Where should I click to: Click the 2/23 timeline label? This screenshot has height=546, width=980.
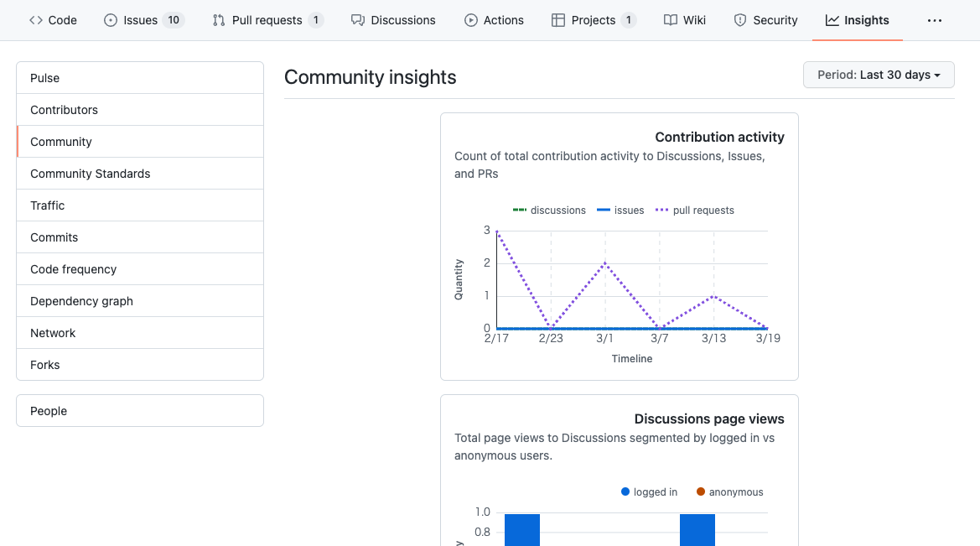pos(551,338)
